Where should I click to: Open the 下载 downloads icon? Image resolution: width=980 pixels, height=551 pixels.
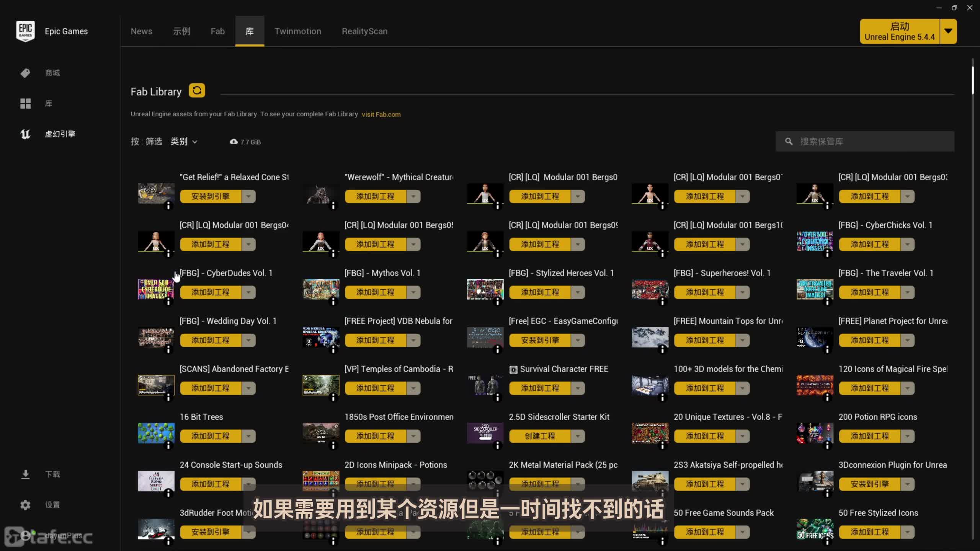25,474
